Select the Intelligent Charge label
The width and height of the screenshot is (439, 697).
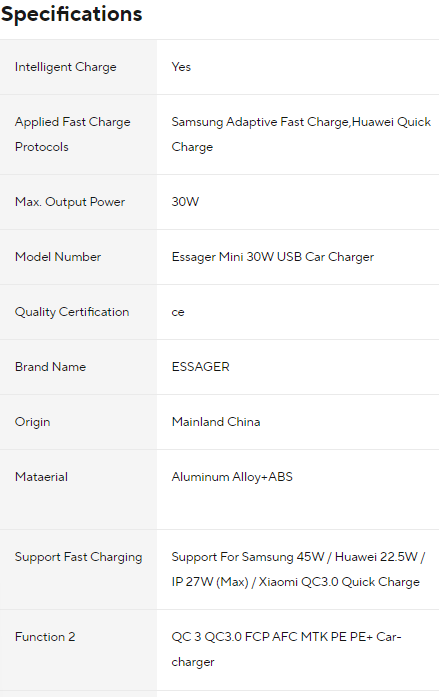(66, 67)
